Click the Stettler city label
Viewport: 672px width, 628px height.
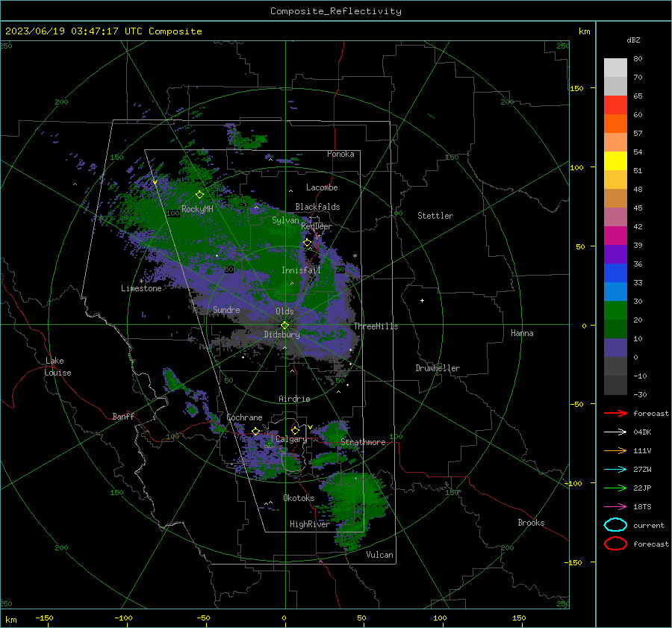point(435,216)
